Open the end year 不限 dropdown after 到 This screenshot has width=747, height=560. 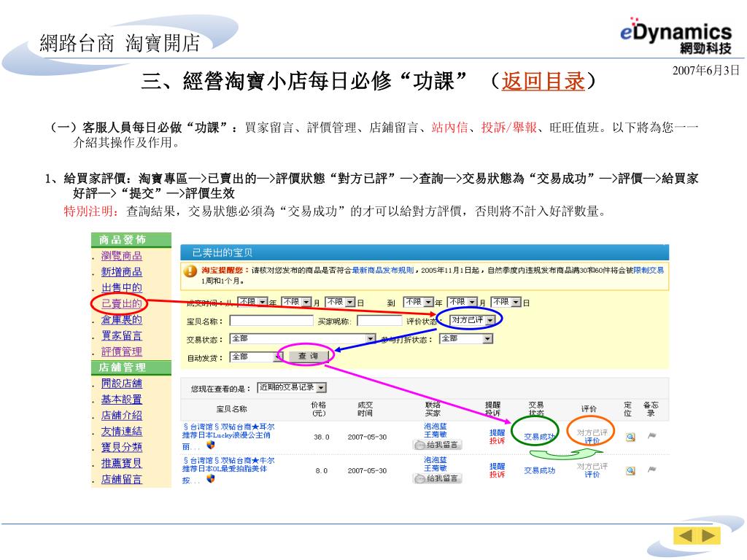pyautogui.click(x=418, y=302)
